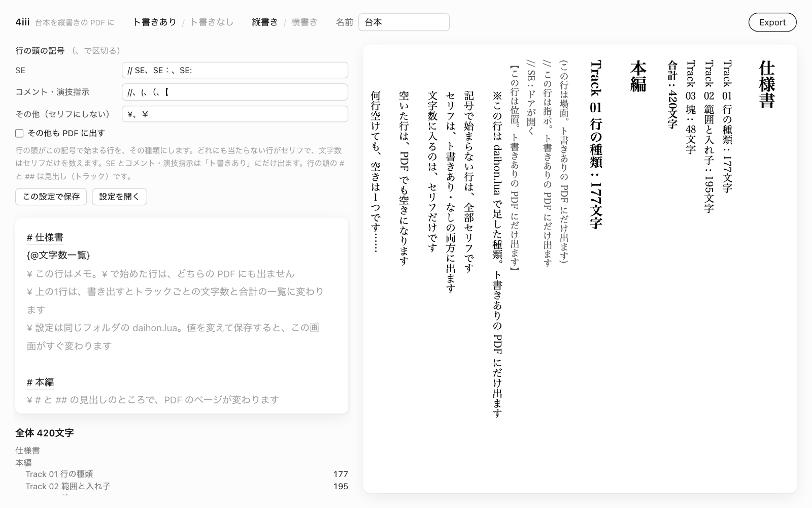The height and width of the screenshot is (508, 812).
Task: Click the PDF のページが変わります memo line
Action: pyautogui.click(x=153, y=400)
